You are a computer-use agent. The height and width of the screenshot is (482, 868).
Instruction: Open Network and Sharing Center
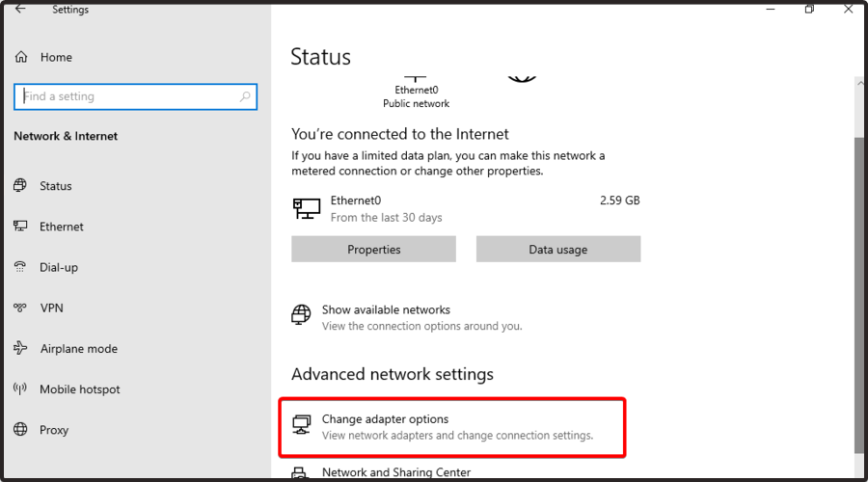click(395, 472)
